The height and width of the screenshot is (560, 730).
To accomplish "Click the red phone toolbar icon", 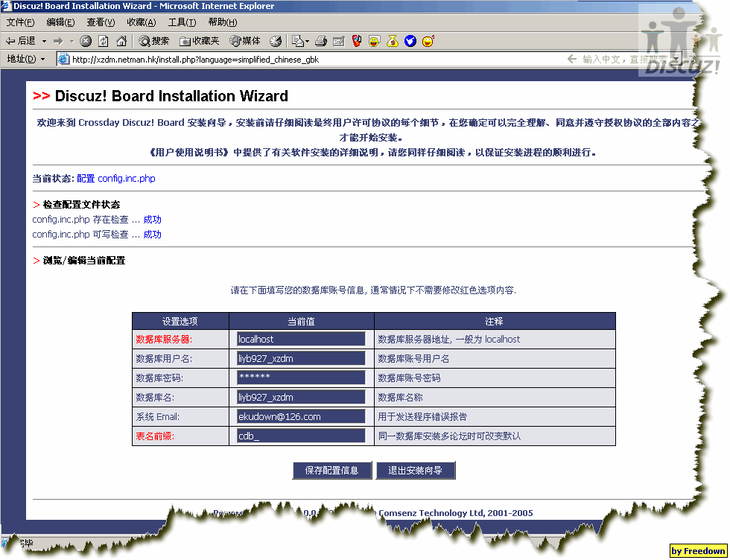I will 357,41.
